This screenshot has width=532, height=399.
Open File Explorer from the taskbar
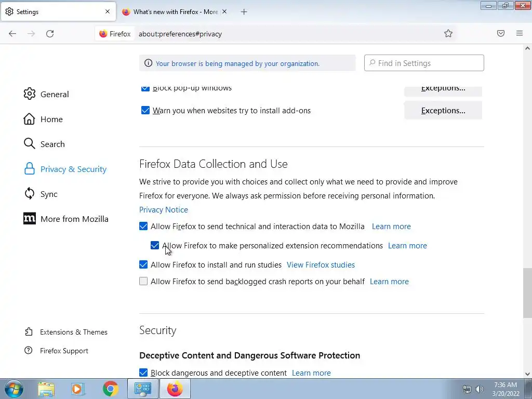pos(46,389)
